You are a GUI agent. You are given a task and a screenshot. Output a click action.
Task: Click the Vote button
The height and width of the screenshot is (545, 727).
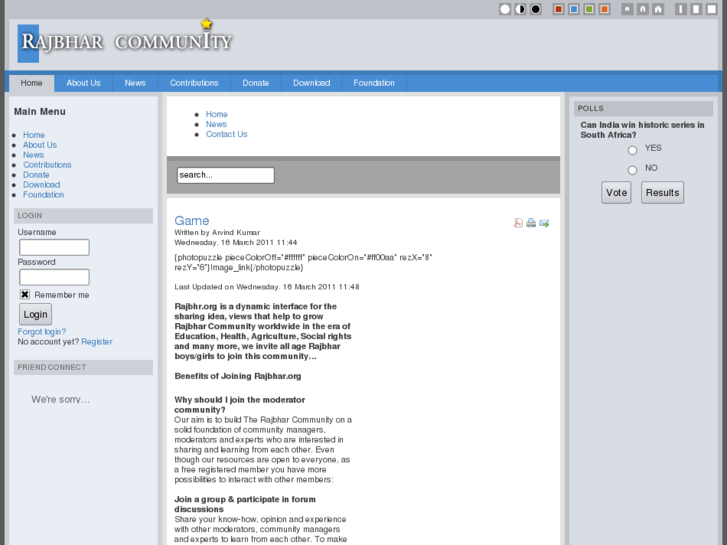616,192
